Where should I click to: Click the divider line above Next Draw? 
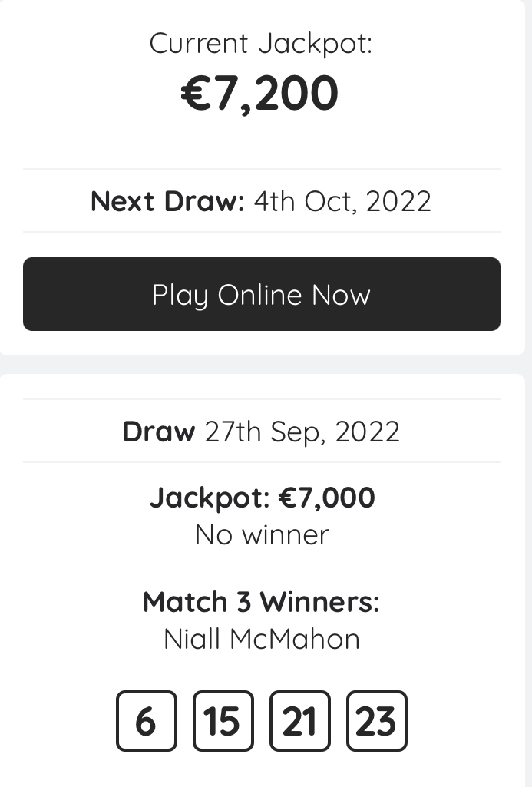click(261, 169)
